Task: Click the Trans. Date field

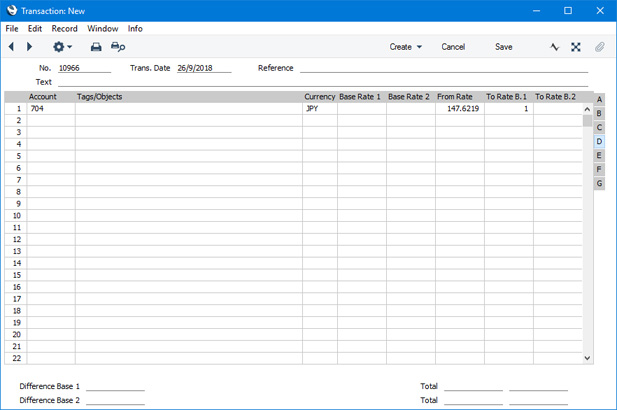Action: coord(204,68)
